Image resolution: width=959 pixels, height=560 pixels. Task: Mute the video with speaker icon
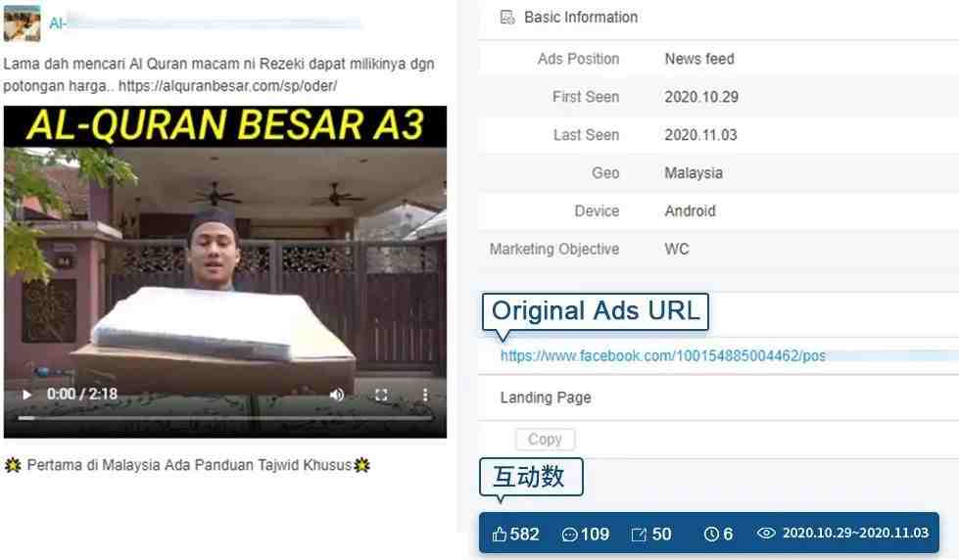click(x=336, y=395)
